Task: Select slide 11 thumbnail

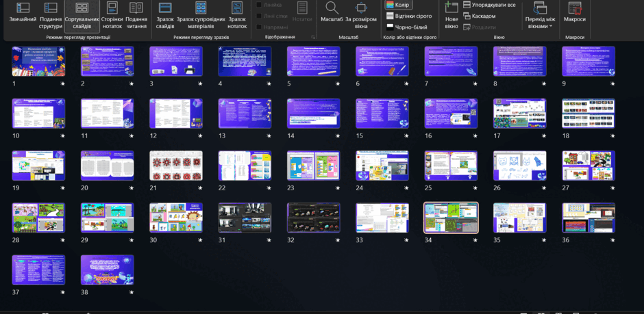Action: pos(108,114)
